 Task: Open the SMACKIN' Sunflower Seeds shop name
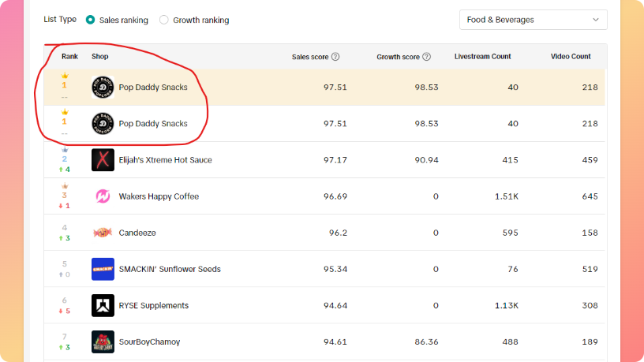tap(170, 269)
